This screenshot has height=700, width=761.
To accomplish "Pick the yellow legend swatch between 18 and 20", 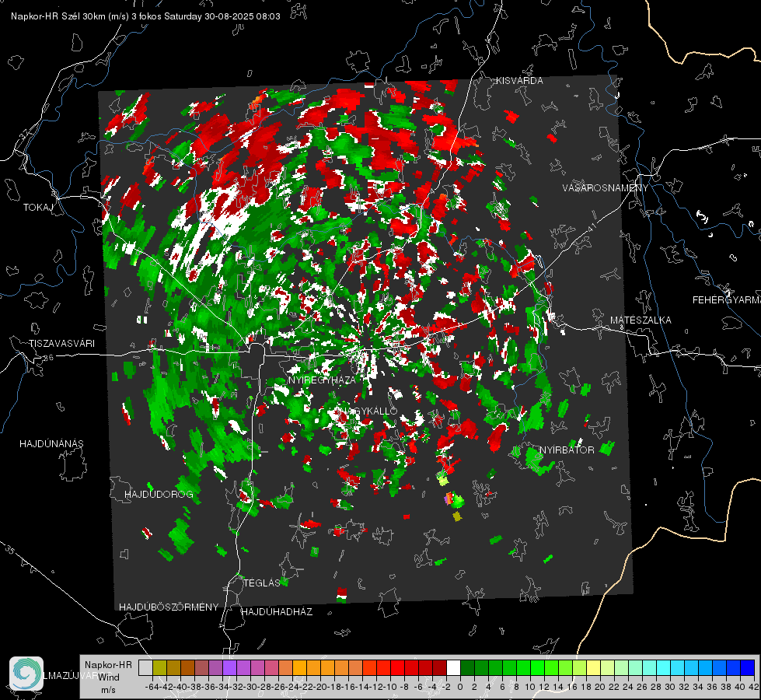I will (594, 667).
